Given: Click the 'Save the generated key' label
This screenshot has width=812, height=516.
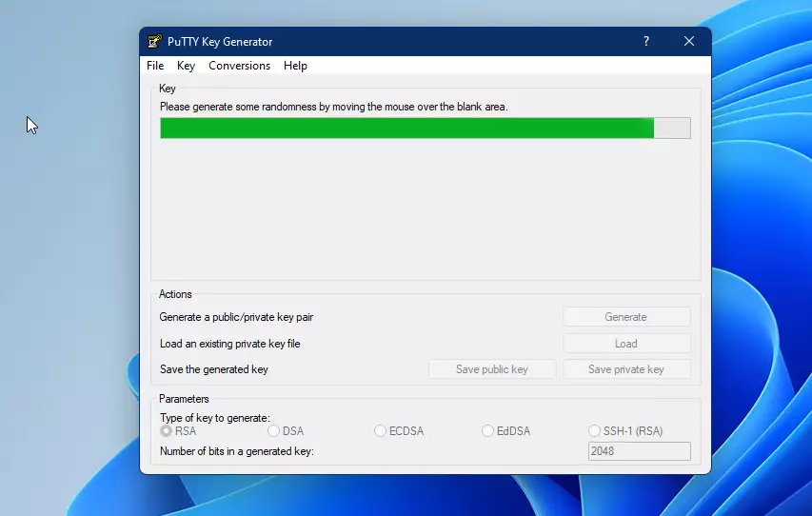Looking at the screenshot, I should coord(214,369).
